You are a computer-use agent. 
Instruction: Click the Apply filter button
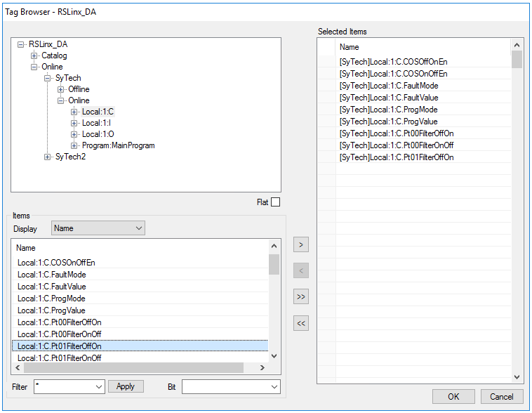[x=126, y=386]
